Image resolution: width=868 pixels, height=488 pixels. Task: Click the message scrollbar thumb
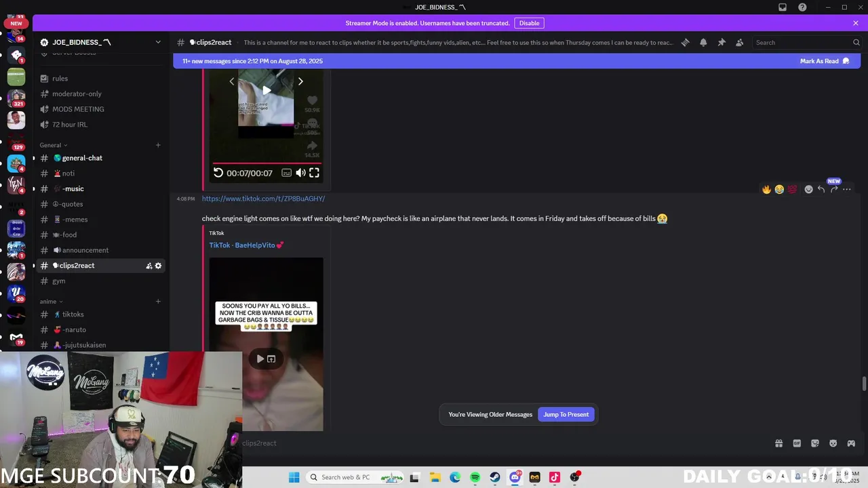pyautogui.click(x=864, y=384)
